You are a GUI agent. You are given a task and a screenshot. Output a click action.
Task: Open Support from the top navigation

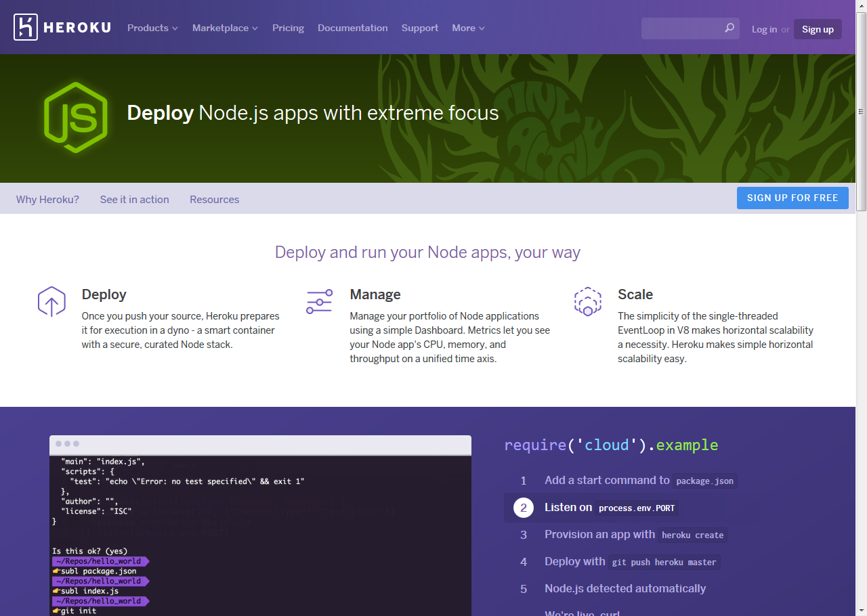coord(420,28)
